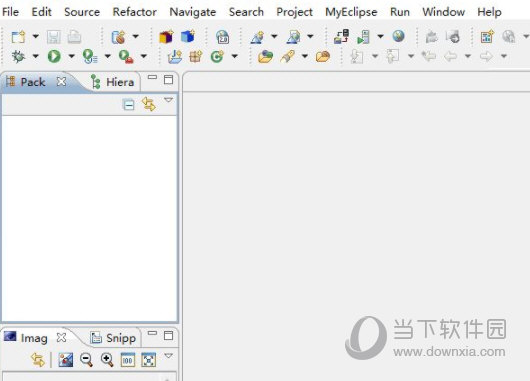
Task: Click the green Run button icon
Action: 54,56
